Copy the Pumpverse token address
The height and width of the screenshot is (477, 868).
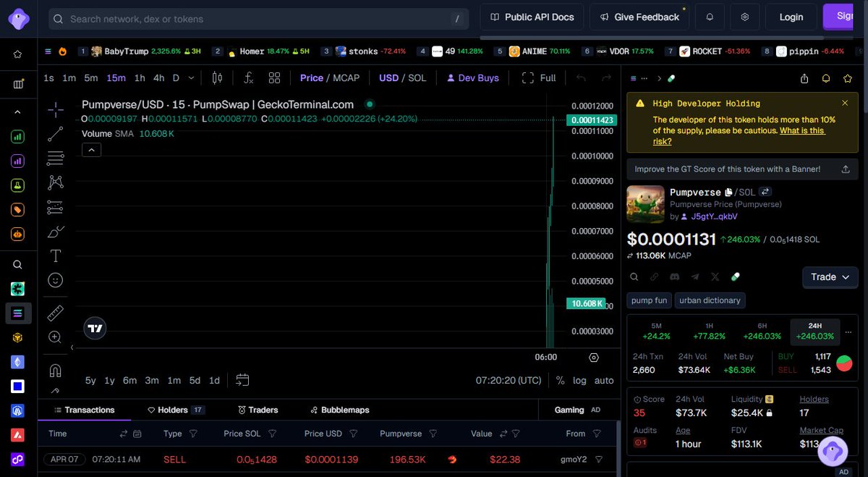(728, 192)
